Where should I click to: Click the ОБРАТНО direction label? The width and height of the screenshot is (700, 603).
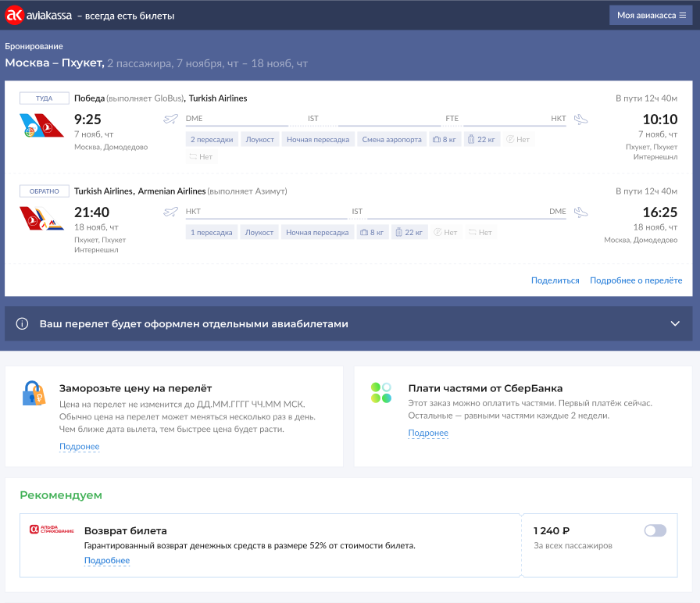click(45, 191)
